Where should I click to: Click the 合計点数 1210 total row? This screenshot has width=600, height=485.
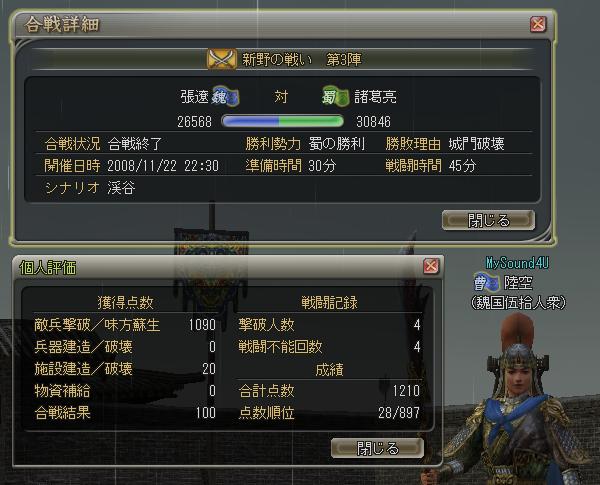click(x=329, y=391)
